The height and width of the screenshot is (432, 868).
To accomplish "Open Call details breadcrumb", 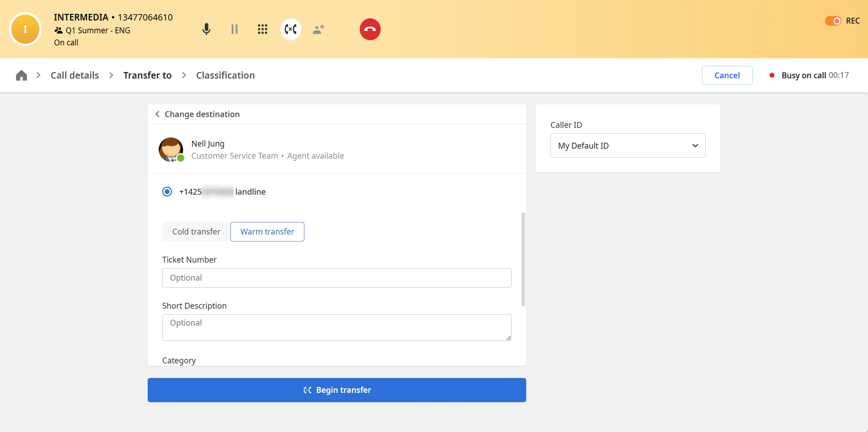I will coord(75,75).
